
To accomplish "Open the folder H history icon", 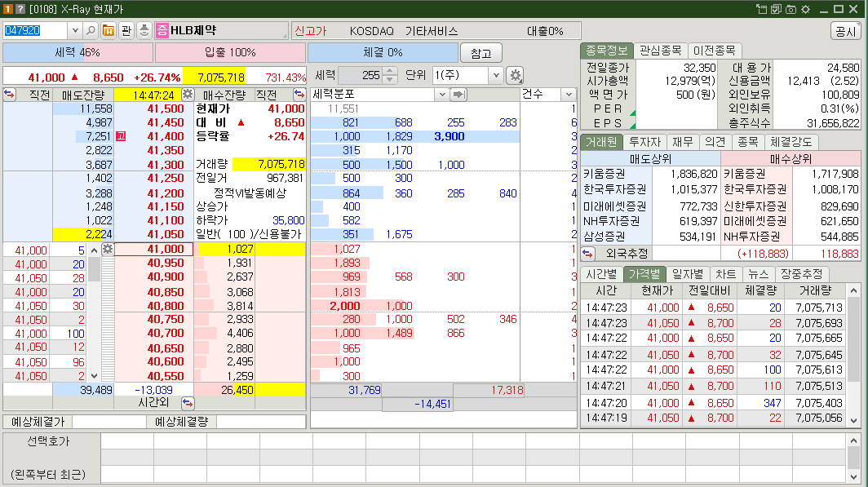I will (x=108, y=30).
